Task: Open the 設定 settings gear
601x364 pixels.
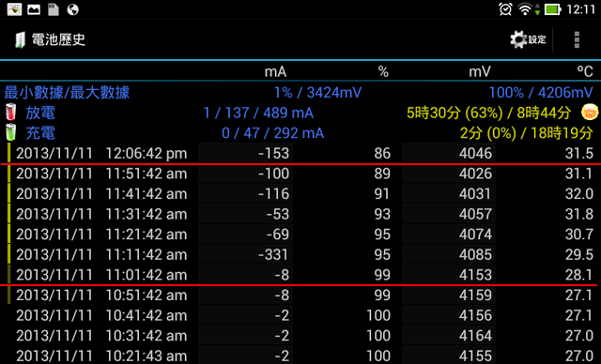Action: coord(528,39)
